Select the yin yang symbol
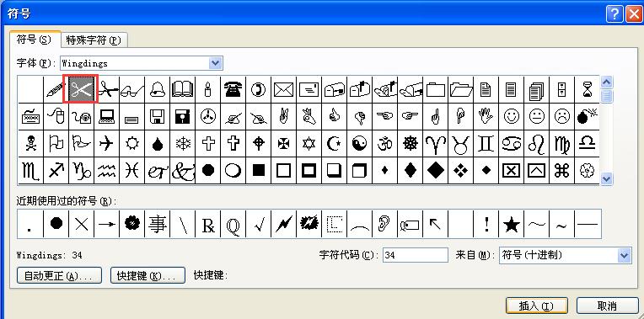 coord(359,144)
